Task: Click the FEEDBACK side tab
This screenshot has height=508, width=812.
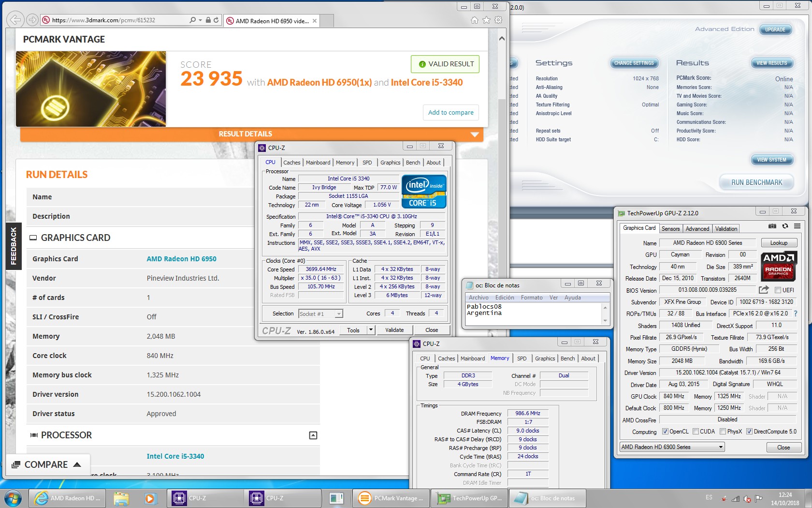Action: 13,246
